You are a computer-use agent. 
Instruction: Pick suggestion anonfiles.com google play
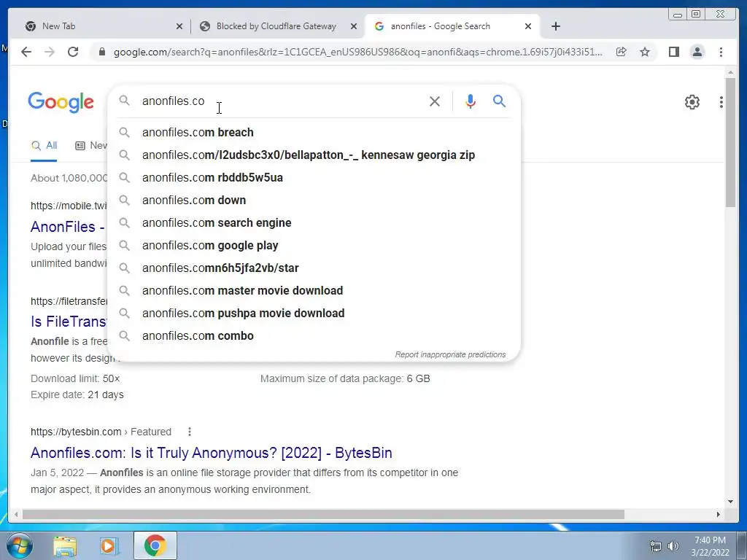314,245
